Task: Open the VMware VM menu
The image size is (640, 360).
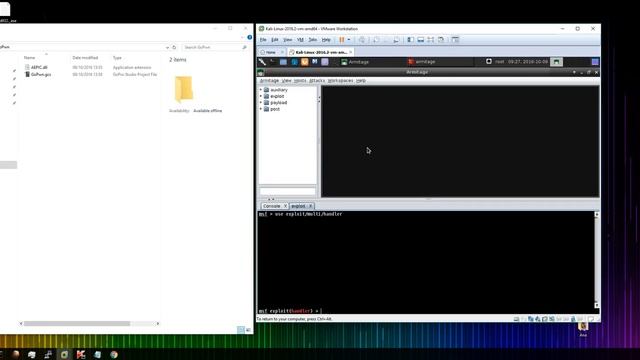Action: [x=300, y=40]
